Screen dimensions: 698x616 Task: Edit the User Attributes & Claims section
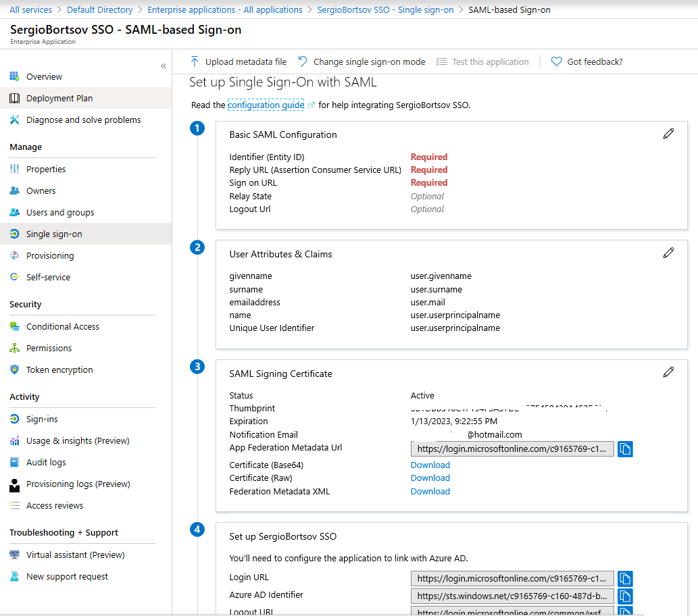pos(668,253)
